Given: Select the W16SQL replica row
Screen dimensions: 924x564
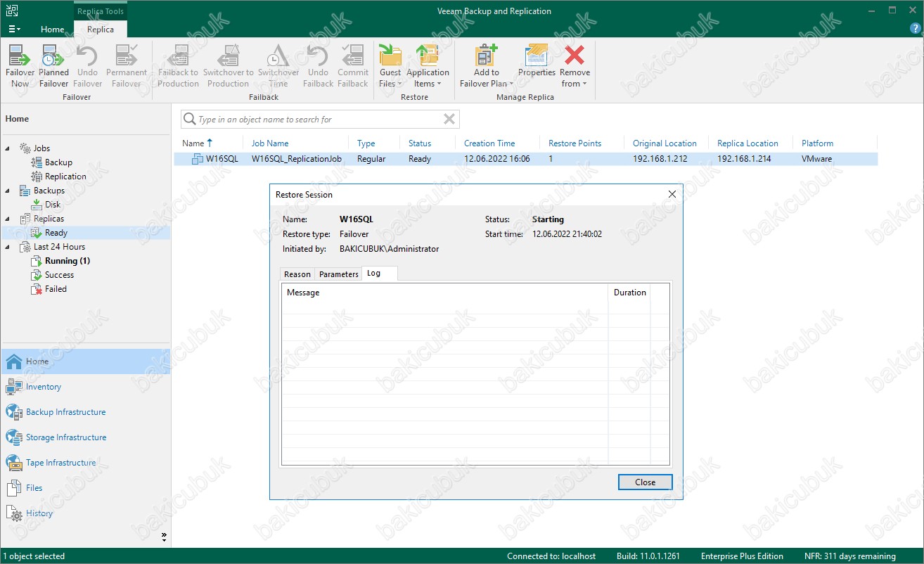Looking at the screenshot, I should (526, 159).
